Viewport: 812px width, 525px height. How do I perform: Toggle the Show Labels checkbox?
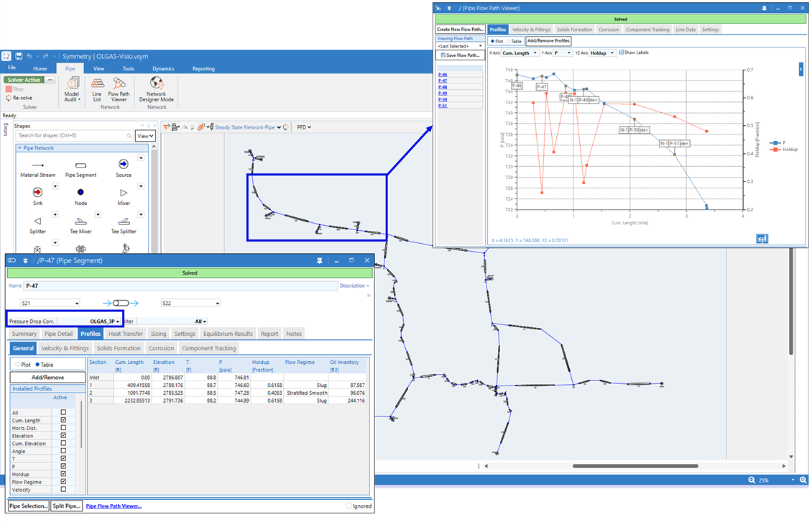tap(622, 52)
